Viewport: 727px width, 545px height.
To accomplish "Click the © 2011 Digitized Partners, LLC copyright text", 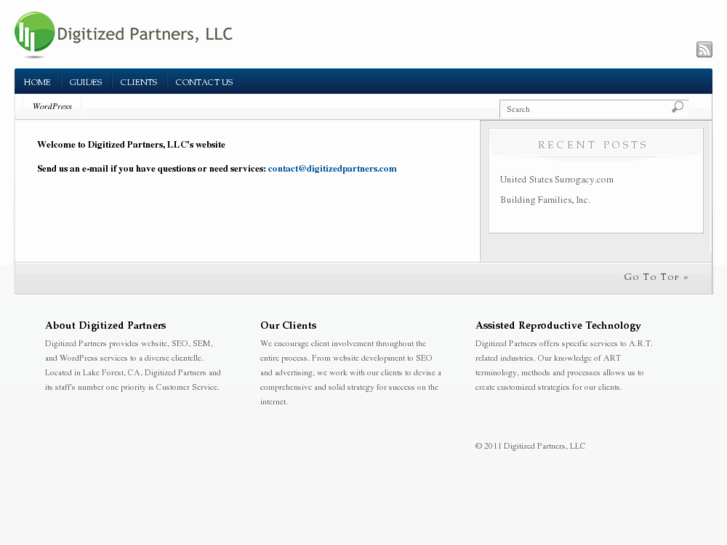I will [x=530, y=446].
